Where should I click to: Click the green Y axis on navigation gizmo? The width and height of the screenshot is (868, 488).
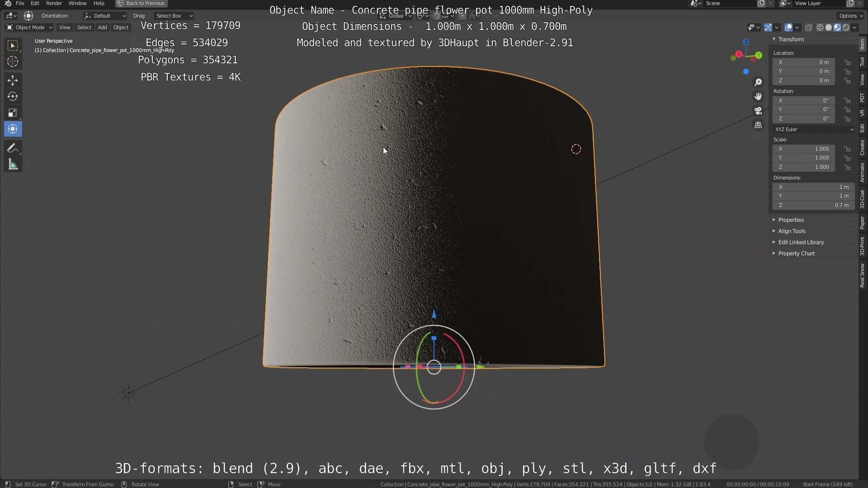click(x=759, y=55)
